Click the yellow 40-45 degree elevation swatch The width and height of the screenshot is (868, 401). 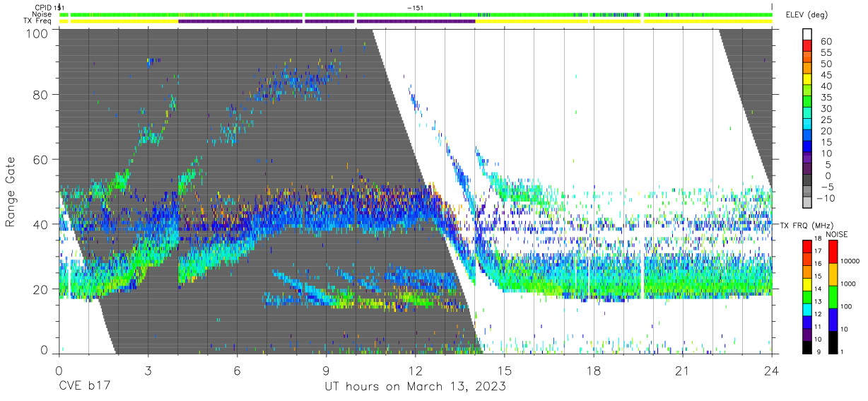(808, 81)
